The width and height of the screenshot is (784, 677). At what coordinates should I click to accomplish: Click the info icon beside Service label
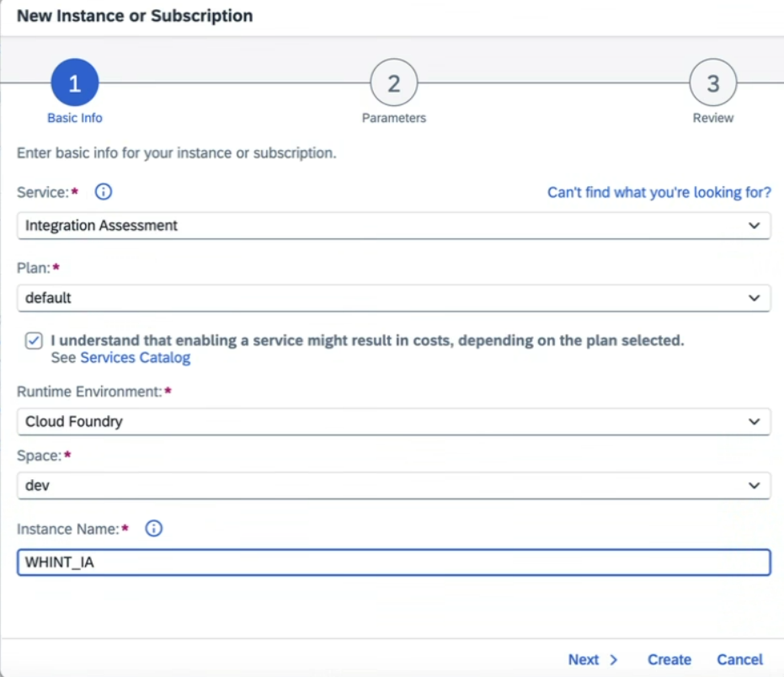tap(104, 192)
